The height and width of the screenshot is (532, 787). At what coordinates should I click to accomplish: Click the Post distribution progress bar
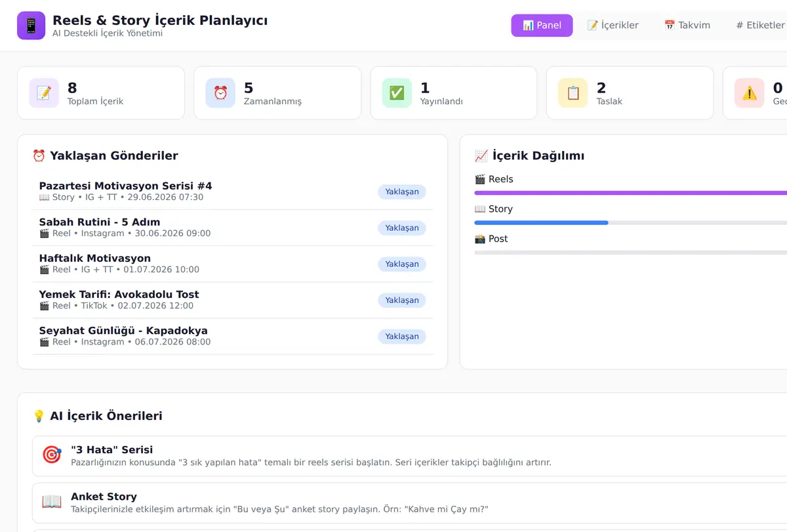[630, 253]
